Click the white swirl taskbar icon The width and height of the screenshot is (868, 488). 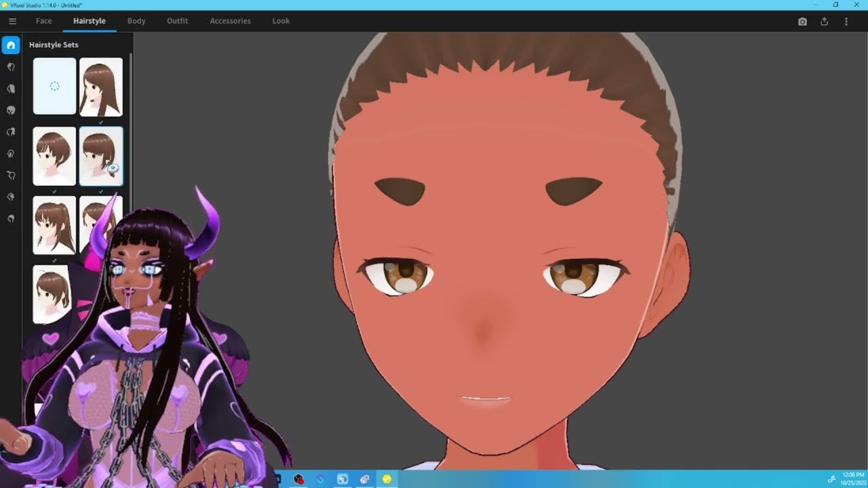click(x=365, y=479)
